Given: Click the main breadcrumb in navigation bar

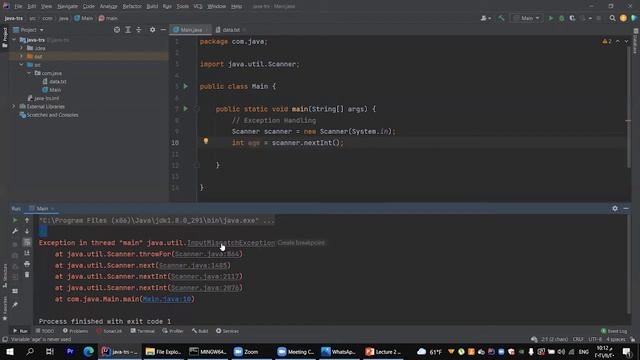Looking at the screenshot, I should [x=108, y=18].
